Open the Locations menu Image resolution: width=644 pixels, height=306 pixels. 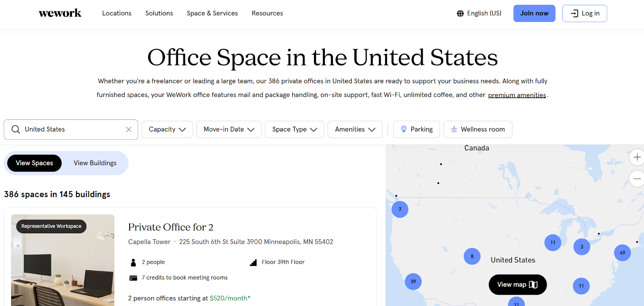point(117,13)
